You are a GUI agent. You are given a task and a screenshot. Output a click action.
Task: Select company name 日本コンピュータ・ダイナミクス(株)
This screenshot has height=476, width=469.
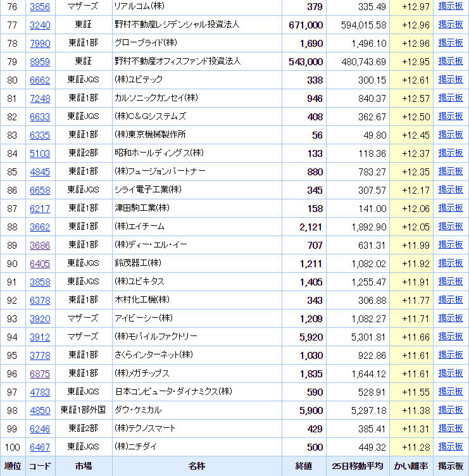click(x=173, y=392)
